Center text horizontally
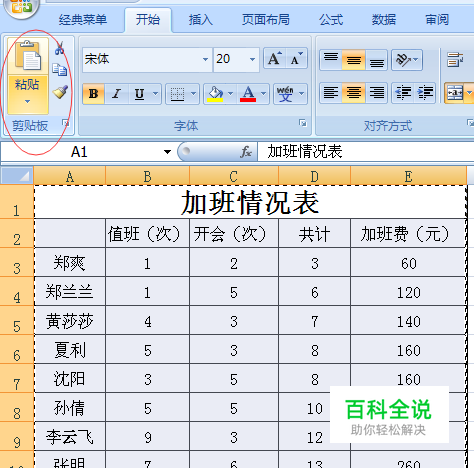Viewport: 474px width, 468px height. click(354, 93)
